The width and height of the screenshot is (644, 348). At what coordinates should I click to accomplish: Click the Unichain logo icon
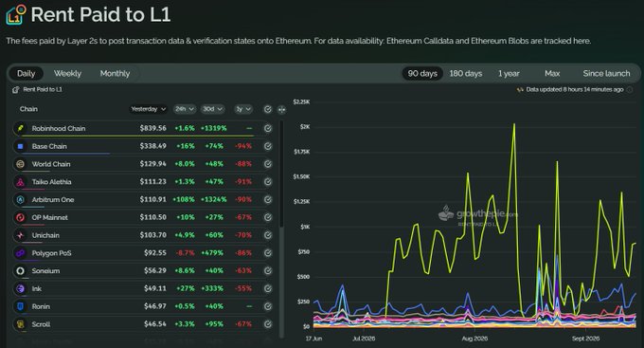(20, 235)
